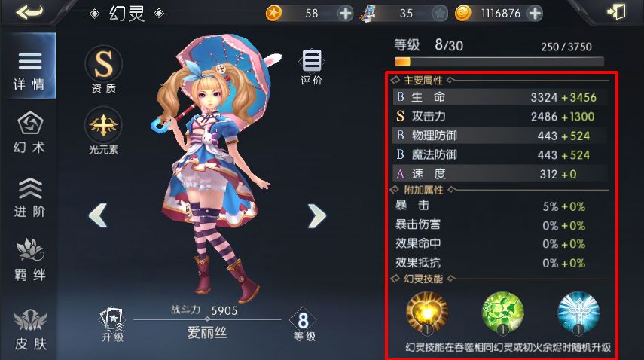This screenshot has width=644, height=360.
Task: Open the 进阶 advancement tab
Action: (29, 197)
